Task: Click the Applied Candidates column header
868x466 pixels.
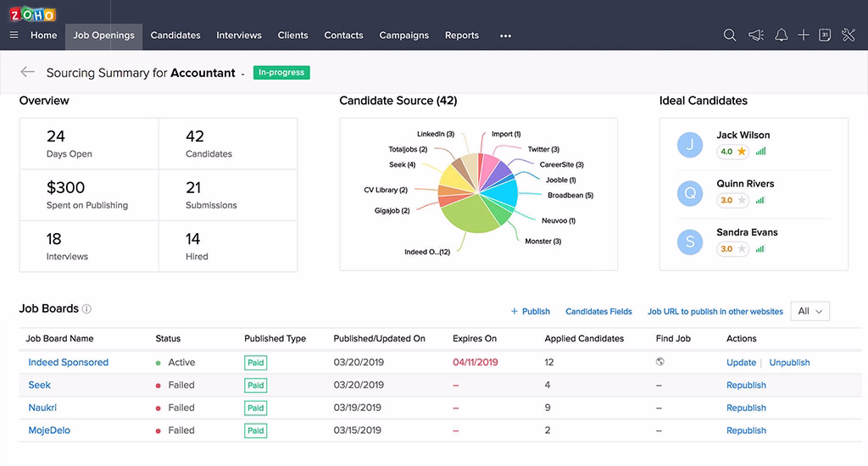Action: (584, 338)
